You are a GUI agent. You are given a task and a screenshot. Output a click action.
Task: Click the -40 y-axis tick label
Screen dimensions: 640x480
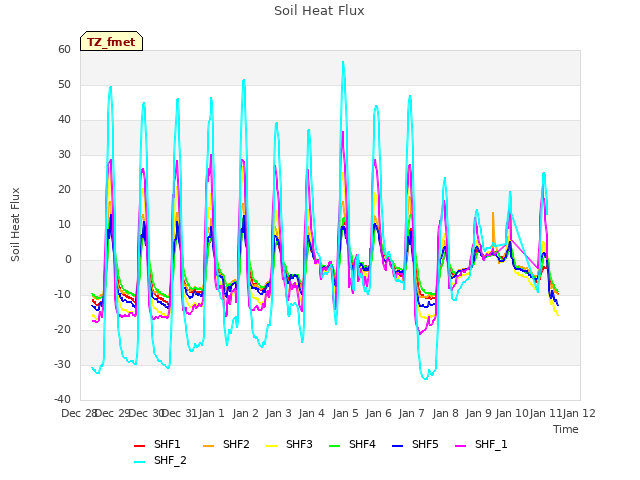[62, 399]
